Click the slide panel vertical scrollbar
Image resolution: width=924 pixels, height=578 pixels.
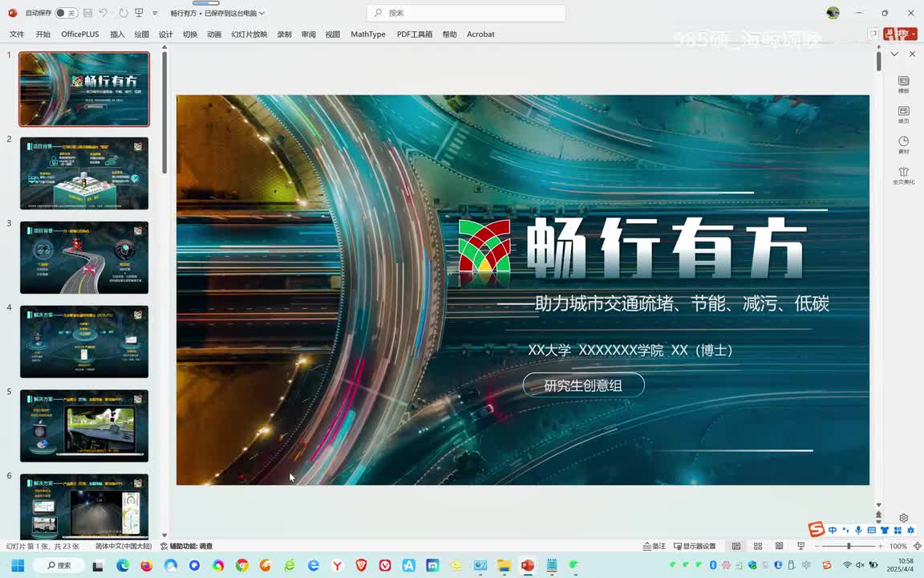(164, 112)
